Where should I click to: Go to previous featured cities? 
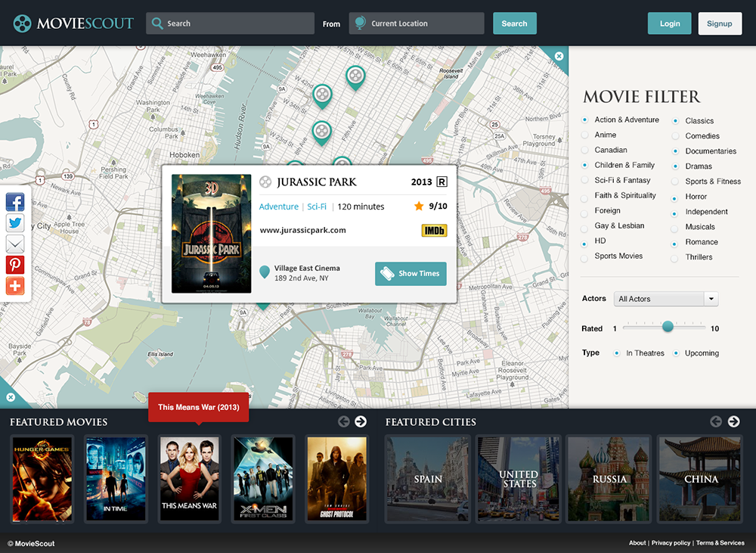(x=716, y=421)
